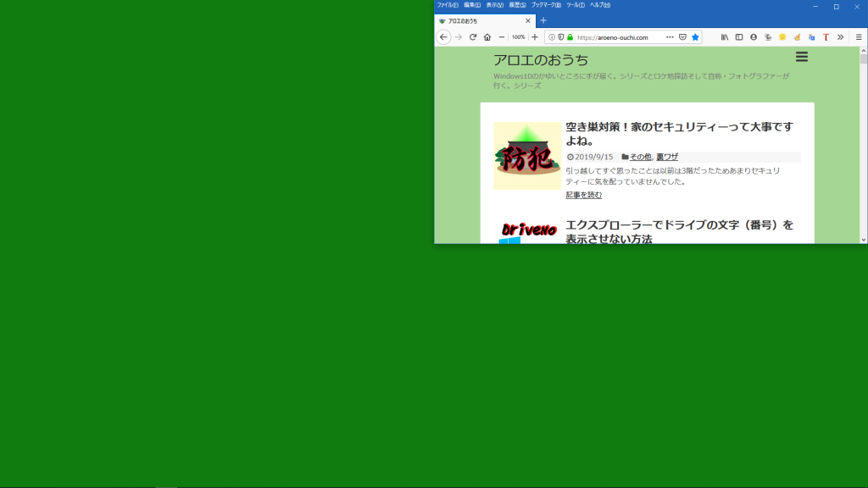The image size is (868, 488).
Task: Toggle the sidebar view
Action: [739, 37]
